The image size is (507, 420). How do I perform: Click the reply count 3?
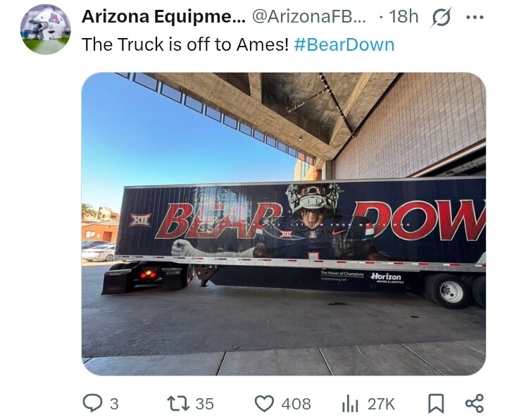(x=114, y=404)
